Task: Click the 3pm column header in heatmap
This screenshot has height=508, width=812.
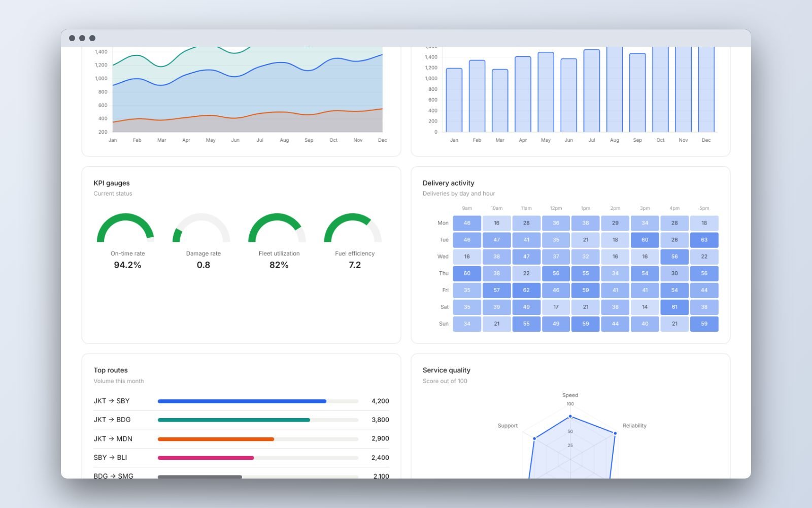Action: point(645,208)
